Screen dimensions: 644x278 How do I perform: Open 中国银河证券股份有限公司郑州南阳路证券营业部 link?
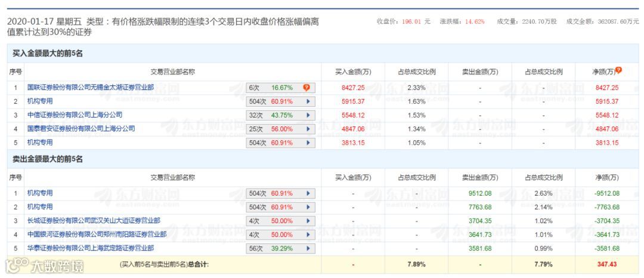pyautogui.click(x=97, y=234)
